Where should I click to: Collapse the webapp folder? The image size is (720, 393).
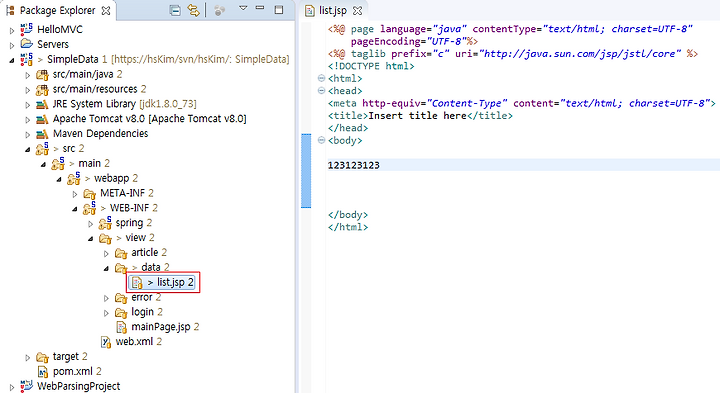[59, 179]
